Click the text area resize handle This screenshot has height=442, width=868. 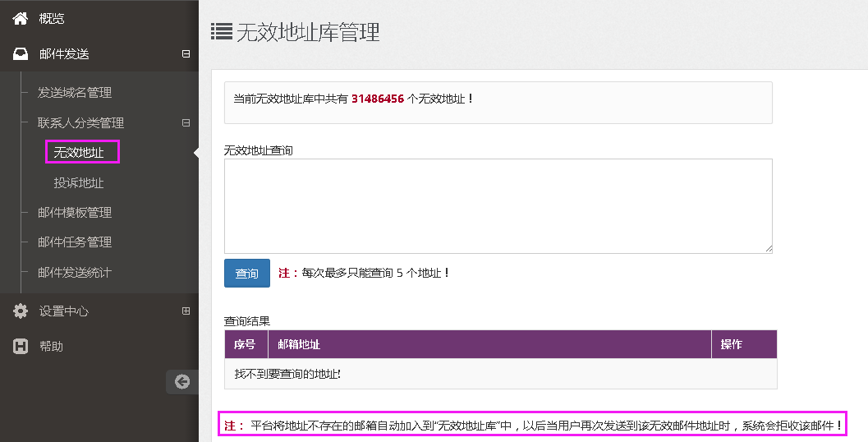[x=768, y=249]
